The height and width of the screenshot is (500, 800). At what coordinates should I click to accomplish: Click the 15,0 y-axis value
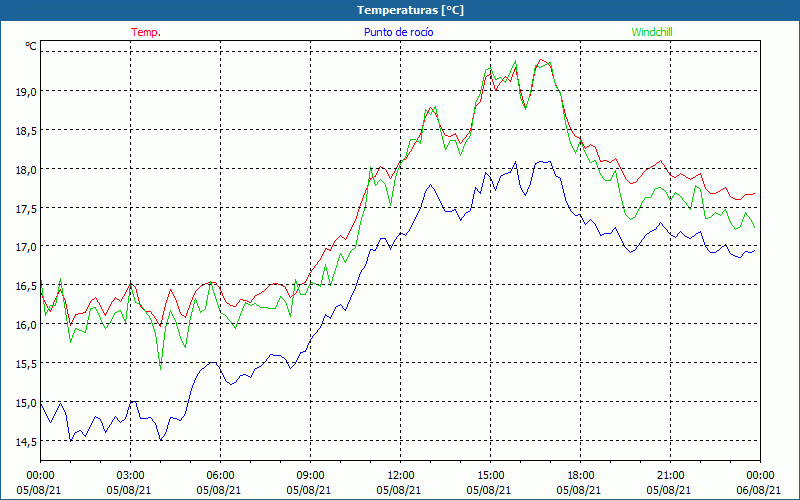(x=26, y=403)
